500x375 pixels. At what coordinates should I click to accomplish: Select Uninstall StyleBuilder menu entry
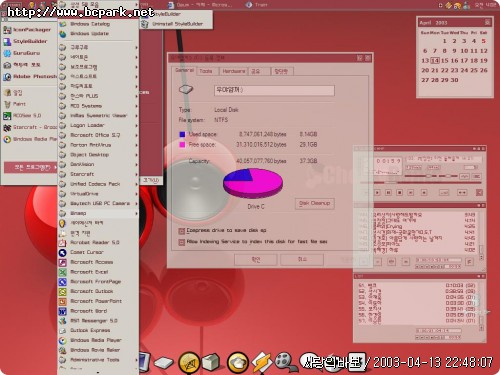tap(177, 24)
